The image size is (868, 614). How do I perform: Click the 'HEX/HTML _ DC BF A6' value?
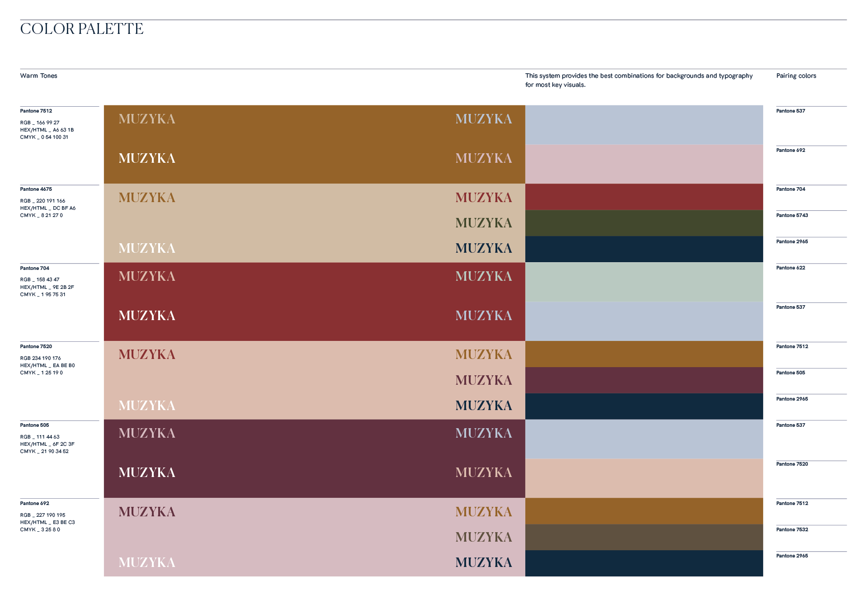(48, 208)
